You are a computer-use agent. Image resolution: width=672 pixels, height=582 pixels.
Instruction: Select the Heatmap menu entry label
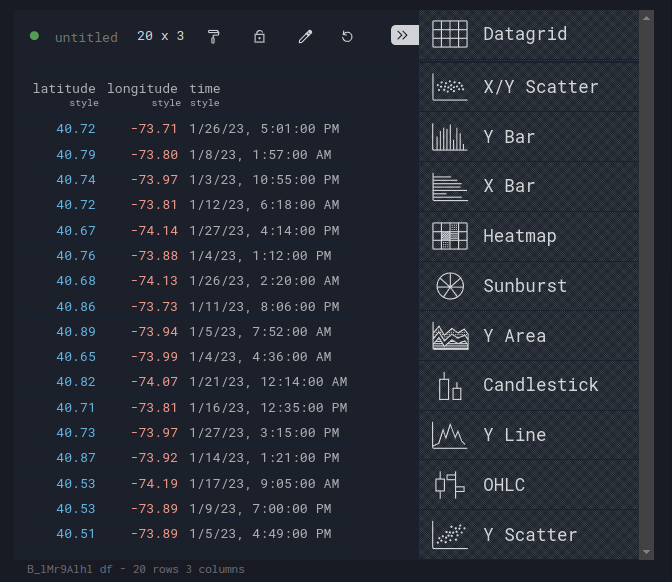point(520,237)
